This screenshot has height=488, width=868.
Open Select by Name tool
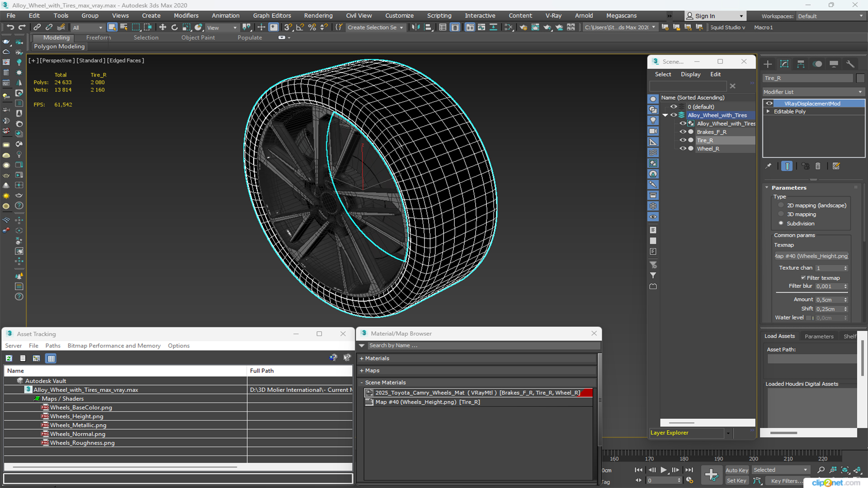[124, 28]
